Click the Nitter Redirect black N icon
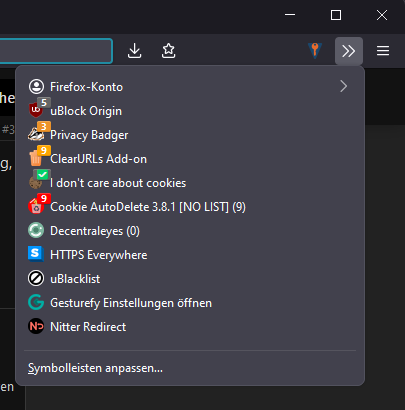405x410 pixels. click(36, 326)
